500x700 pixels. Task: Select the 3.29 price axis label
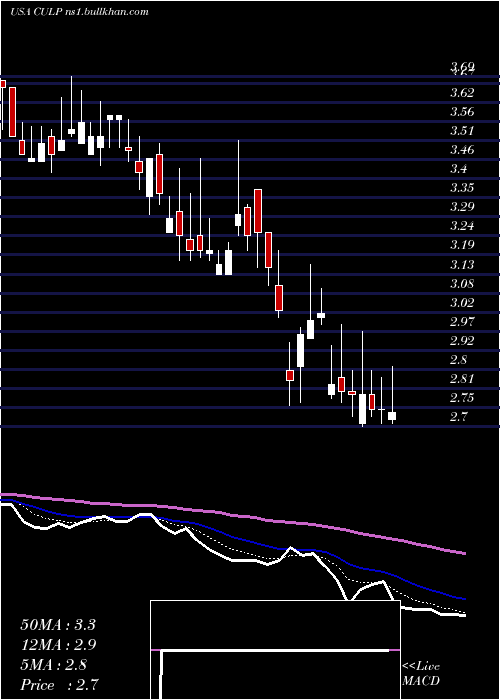pos(462,207)
